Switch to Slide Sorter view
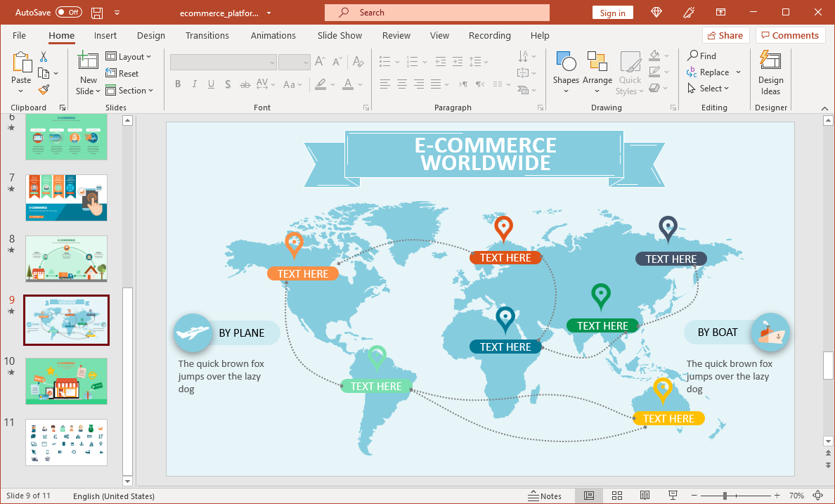835x504 pixels. click(616, 496)
